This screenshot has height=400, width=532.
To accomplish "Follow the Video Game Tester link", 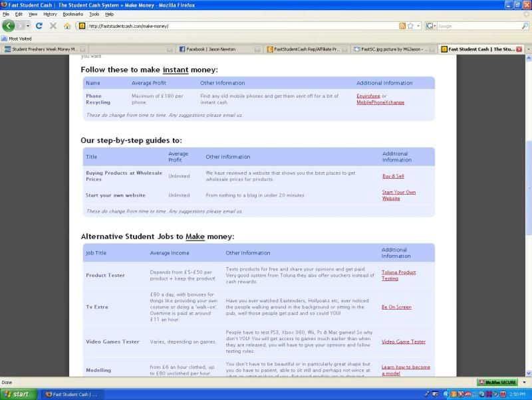I will [403, 342].
